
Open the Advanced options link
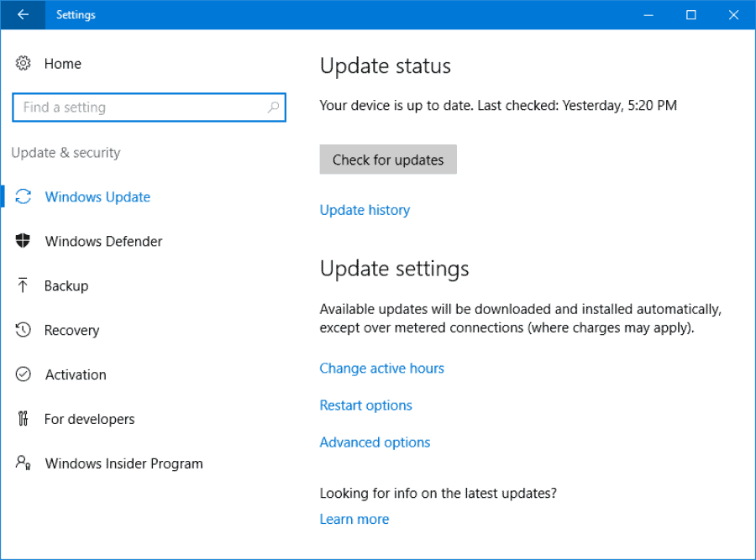click(x=375, y=442)
